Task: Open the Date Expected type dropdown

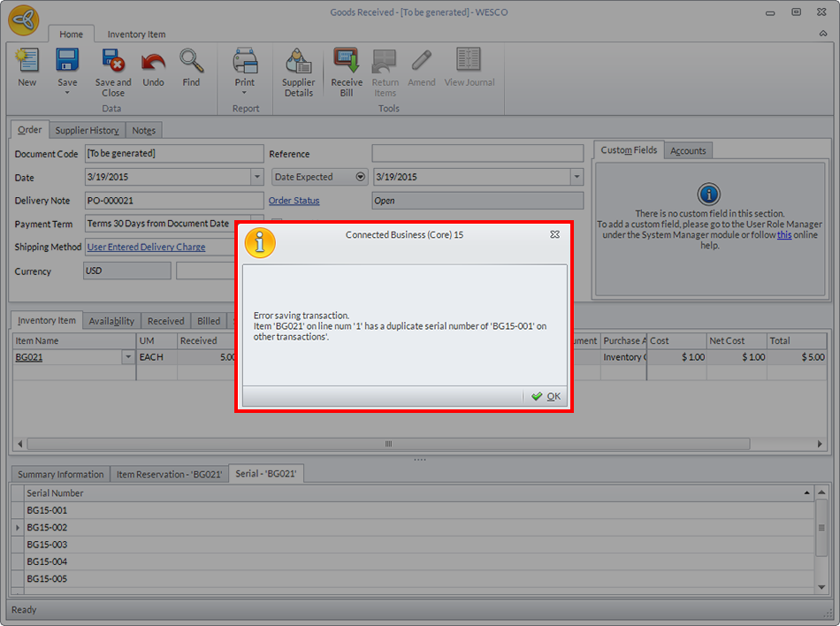Action: [360, 177]
